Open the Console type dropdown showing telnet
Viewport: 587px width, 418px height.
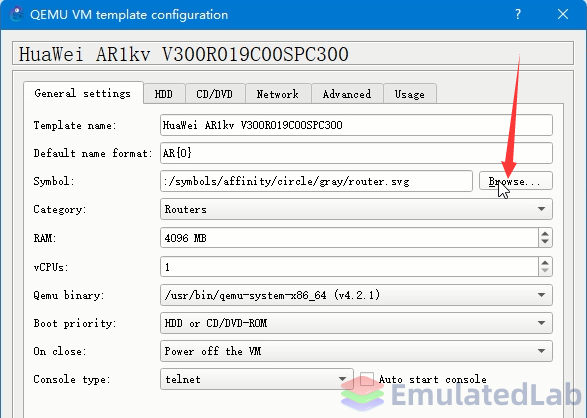click(x=257, y=379)
